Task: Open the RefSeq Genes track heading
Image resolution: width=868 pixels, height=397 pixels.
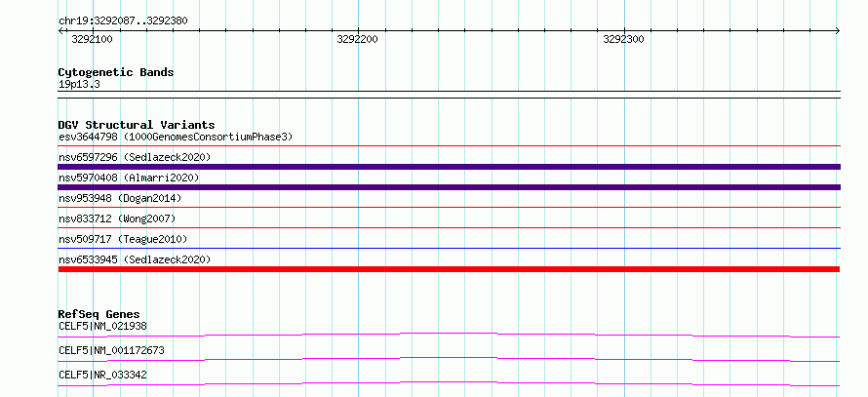Action: click(x=99, y=314)
